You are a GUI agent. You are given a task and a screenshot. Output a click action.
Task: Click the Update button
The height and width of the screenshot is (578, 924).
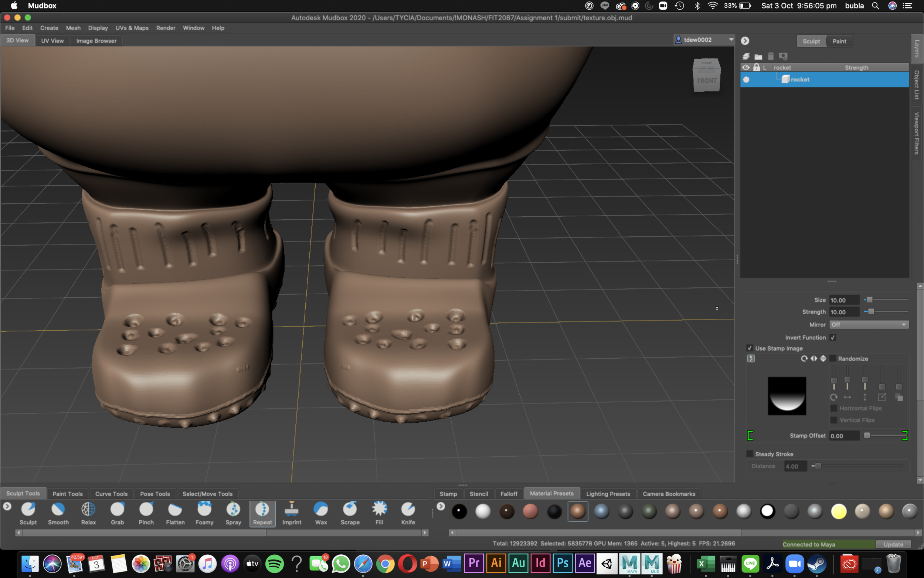[893, 544]
